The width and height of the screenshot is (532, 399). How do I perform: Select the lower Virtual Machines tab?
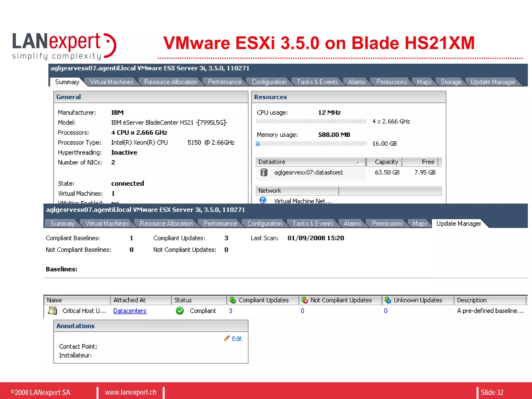107,224
